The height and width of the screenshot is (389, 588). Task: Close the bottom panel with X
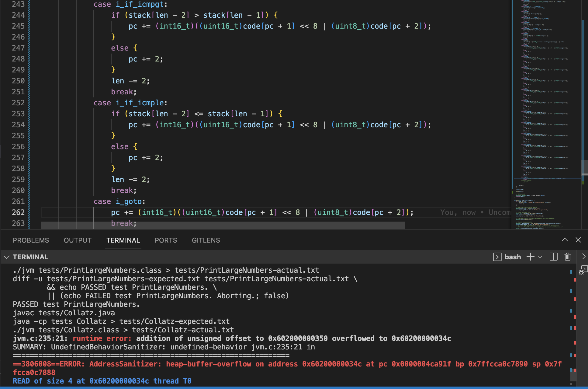click(578, 240)
